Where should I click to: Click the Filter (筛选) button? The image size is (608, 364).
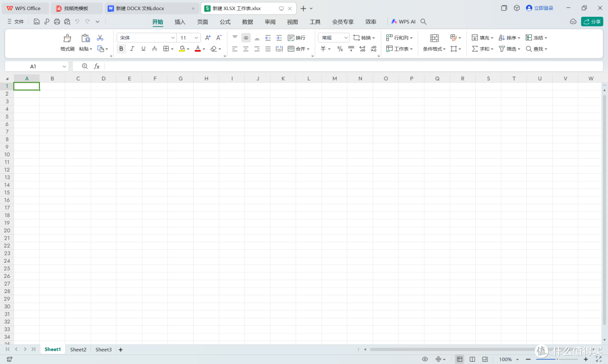[509, 49]
